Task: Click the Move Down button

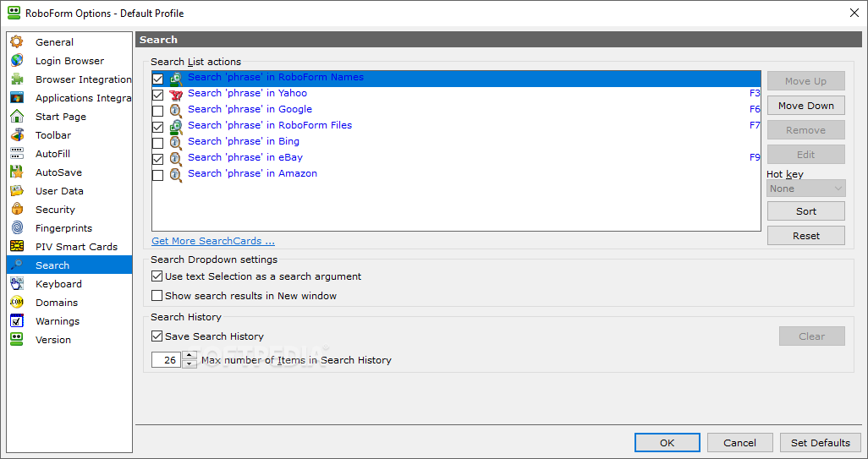Action: coord(806,106)
